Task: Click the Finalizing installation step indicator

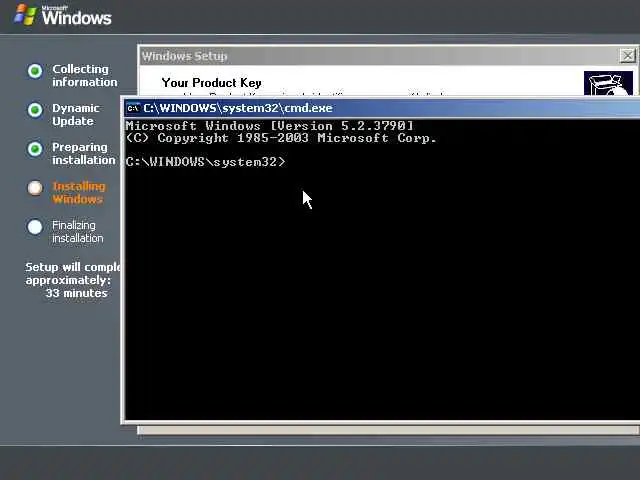Action: click(35, 227)
